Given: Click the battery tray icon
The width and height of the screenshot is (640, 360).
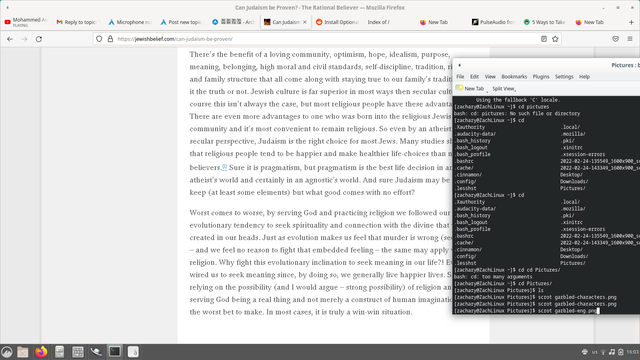Looking at the screenshot, I should [x=621, y=352].
